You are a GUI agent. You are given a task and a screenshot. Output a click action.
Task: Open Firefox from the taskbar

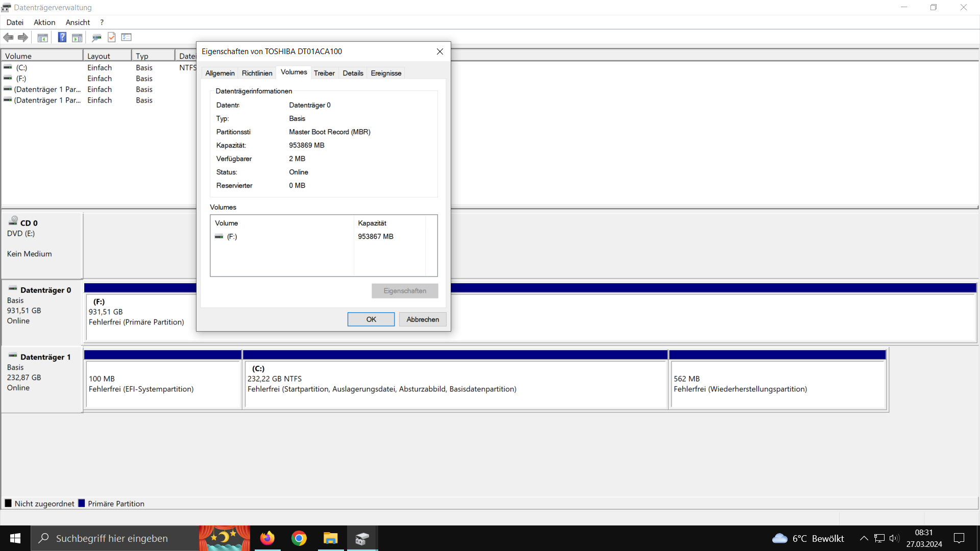pyautogui.click(x=267, y=538)
